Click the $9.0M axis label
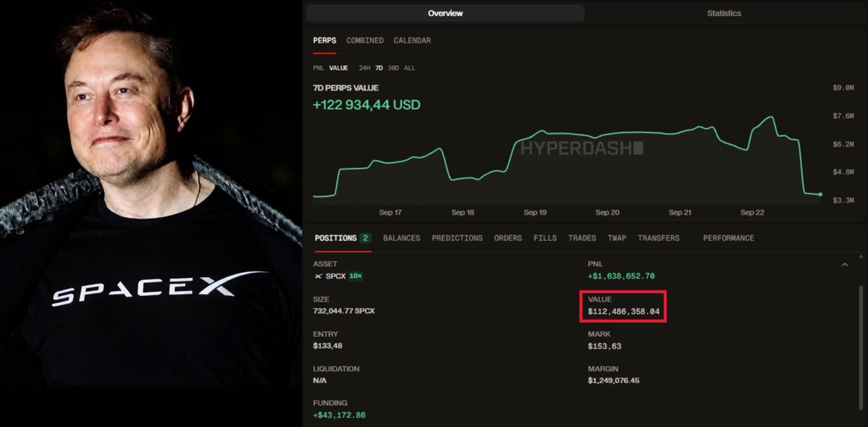Image resolution: width=868 pixels, height=427 pixels. click(x=845, y=88)
